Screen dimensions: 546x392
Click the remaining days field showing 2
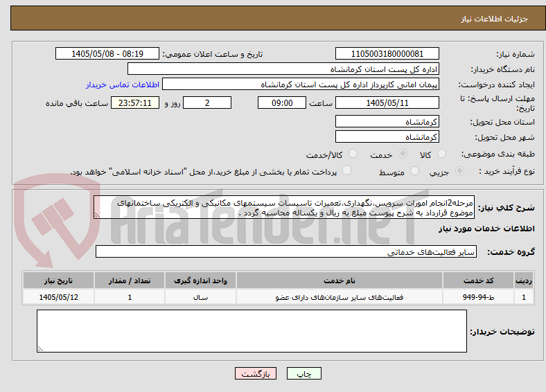pyautogui.click(x=207, y=103)
